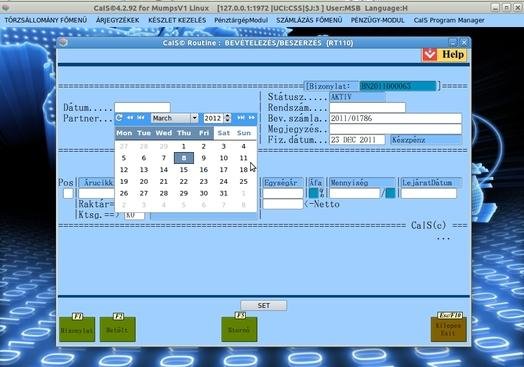This screenshot has height=367, width=524.
Task: Jump forward one year in the calendar
Action: click(x=252, y=118)
